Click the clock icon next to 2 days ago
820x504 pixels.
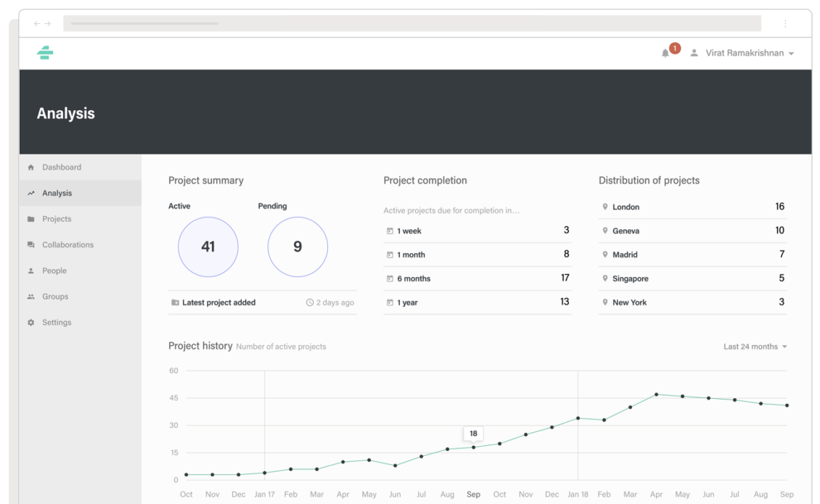coord(309,302)
